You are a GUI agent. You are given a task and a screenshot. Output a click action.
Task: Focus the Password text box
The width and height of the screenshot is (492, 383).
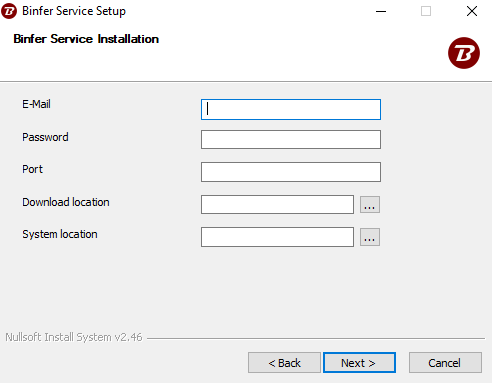pos(291,139)
